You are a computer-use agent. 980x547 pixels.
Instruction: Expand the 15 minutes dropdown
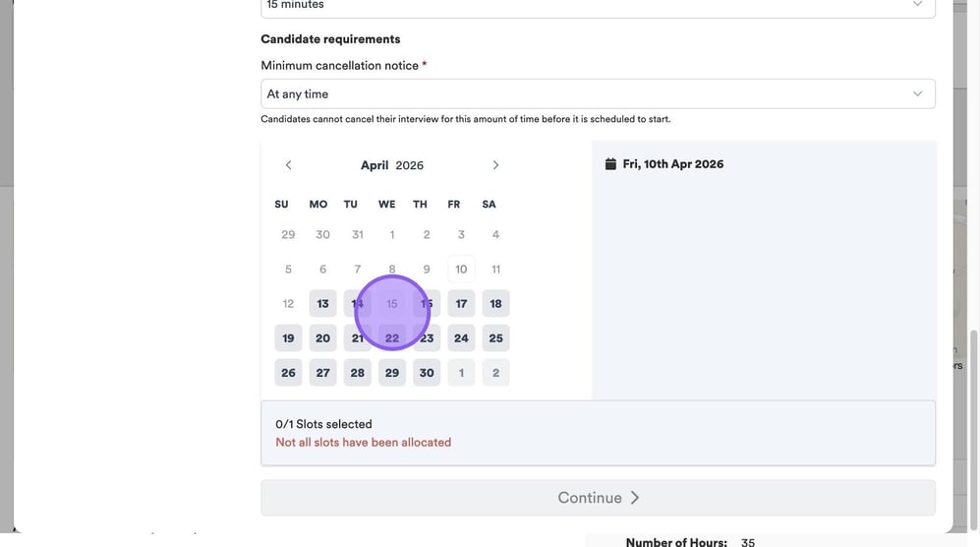pyautogui.click(x=598, y=6)
